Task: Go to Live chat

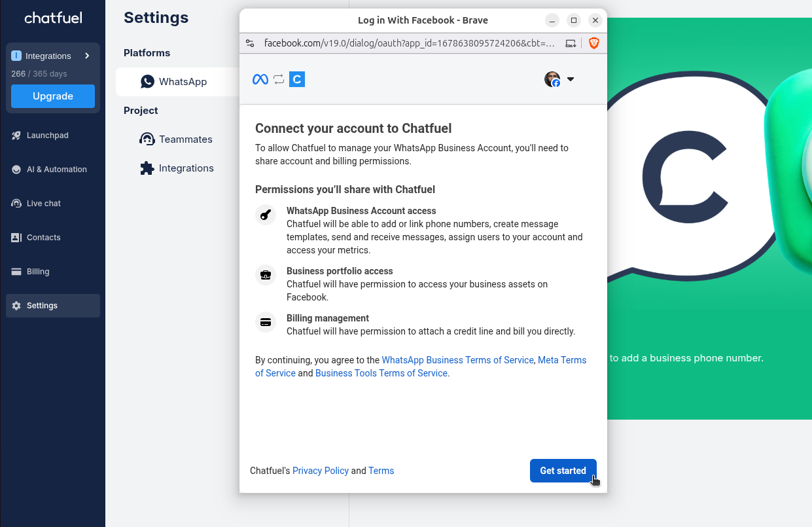Action: [43, 204]
